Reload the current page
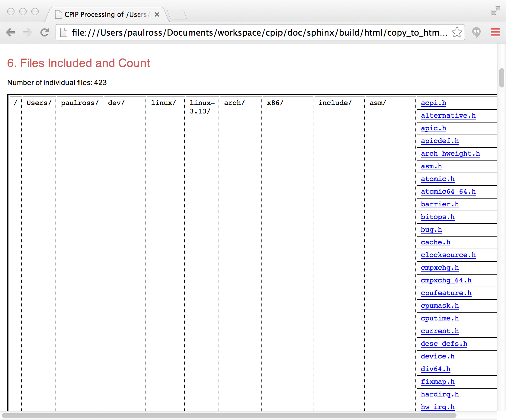 [x=44, y=32]
